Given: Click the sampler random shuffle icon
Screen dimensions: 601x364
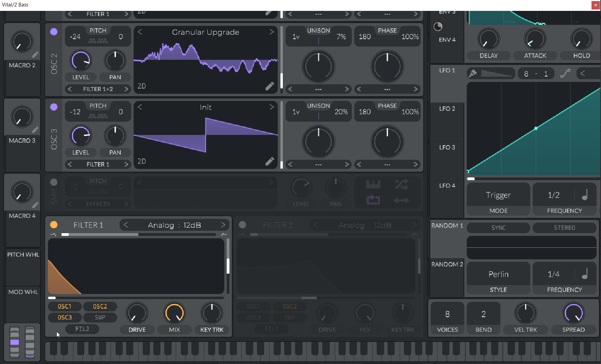Looking at the screenshot, I should point(401,185).
